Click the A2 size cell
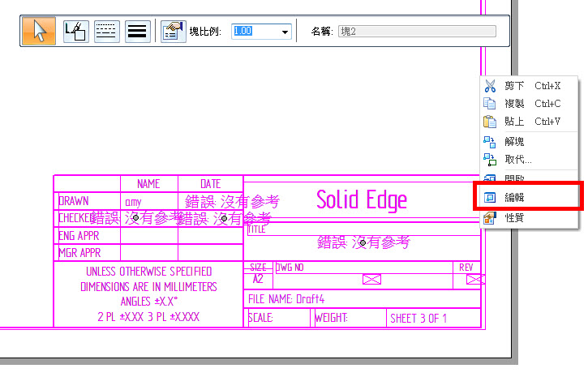Image resolution: width=588 pixels, height=377 pixels. pyautogui.click(x=258, y=279)
